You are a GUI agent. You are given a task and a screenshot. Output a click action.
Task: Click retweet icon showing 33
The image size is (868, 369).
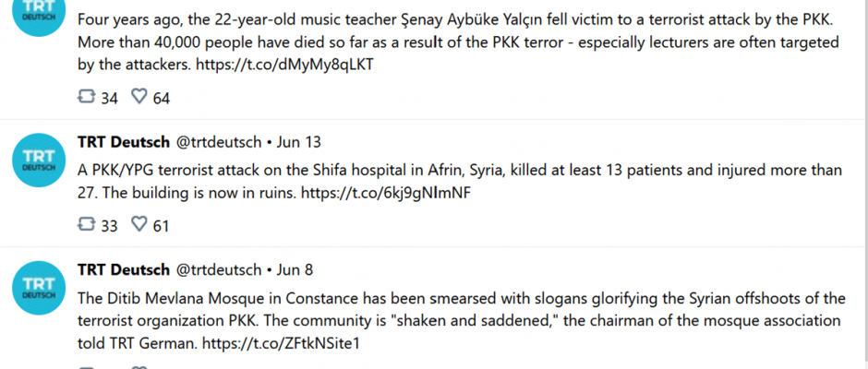(x=86, y=224)
